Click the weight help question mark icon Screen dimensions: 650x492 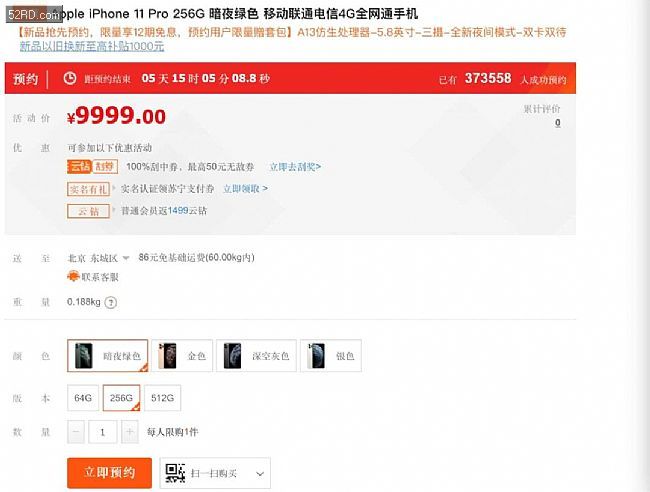(x=111, y=303)
